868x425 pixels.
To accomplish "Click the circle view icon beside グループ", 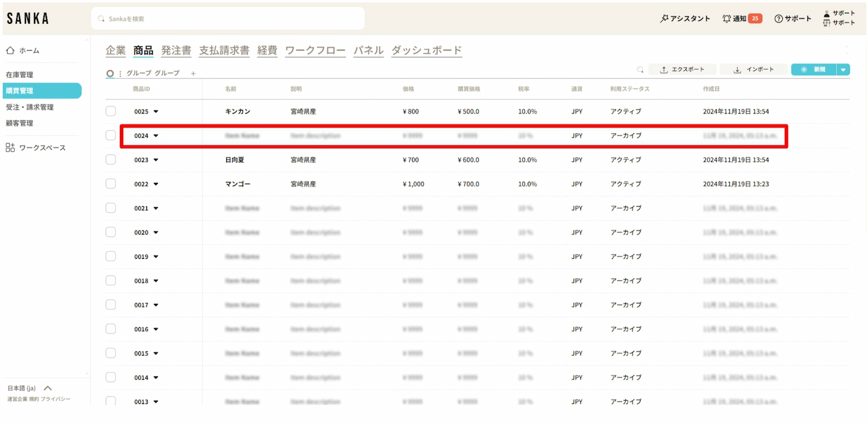I will pos(110,74).
